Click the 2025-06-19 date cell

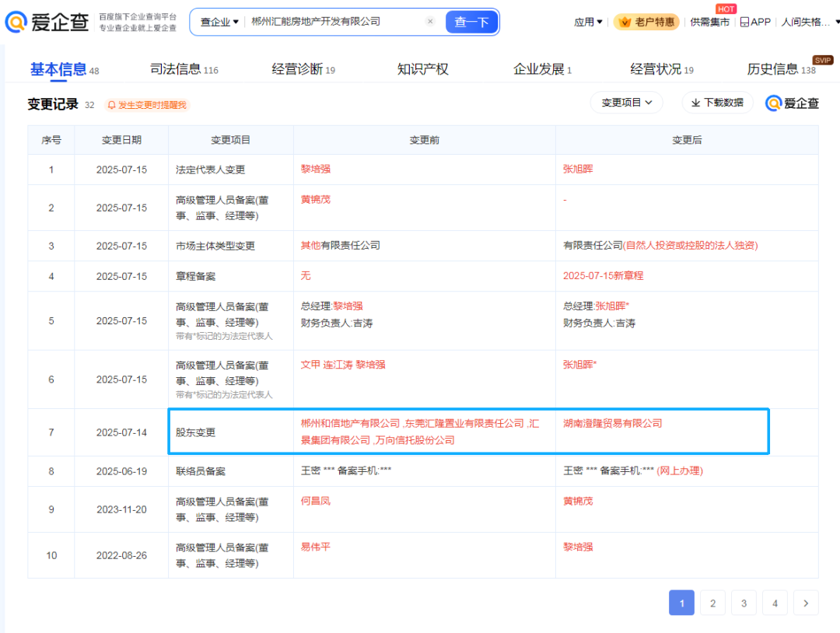[121, 471]
